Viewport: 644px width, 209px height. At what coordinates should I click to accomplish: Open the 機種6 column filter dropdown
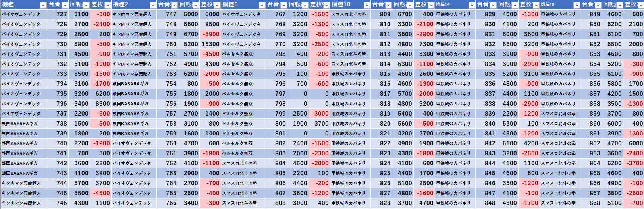(x=262, y=5)
